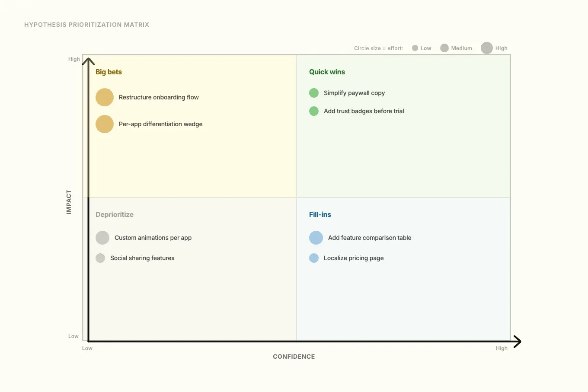Select the Add feature comparison table circle
The width and height of the screenshot is (588, 392).
click(x=316, y=237)
